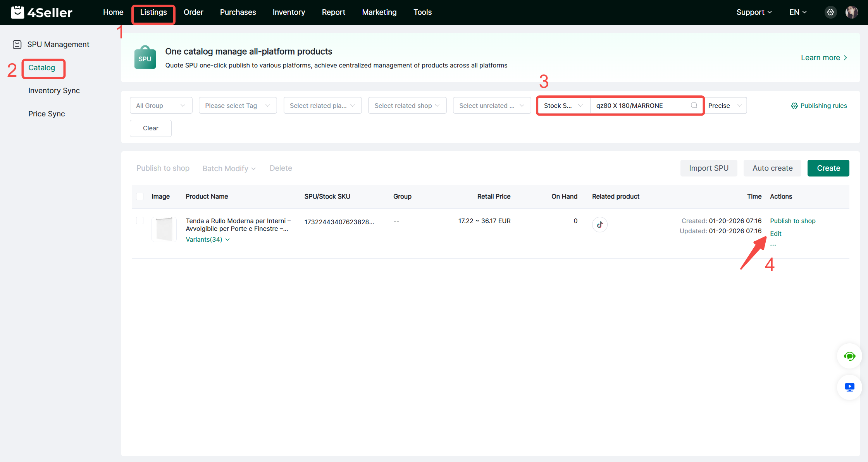Click the 4Seller logo
868x462 pixels.
(x=42, y=12)
